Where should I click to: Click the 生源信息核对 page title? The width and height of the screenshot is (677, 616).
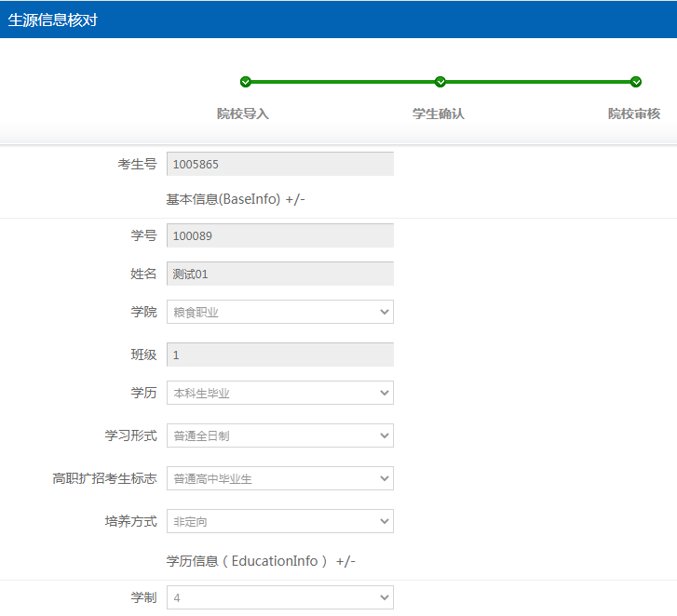[53, 20]
